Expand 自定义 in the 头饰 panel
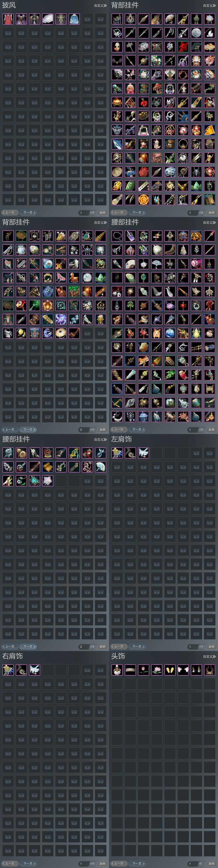 [209, 656]
